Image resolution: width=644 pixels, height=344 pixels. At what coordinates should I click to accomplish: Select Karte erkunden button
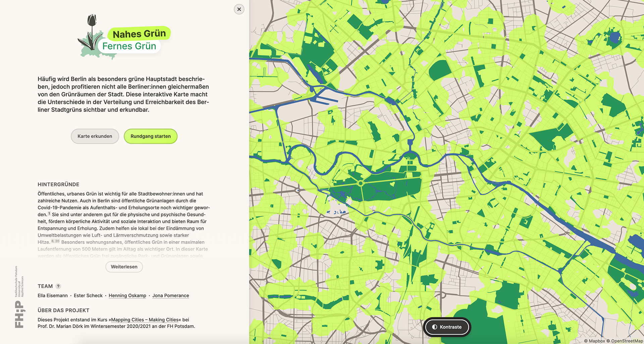pyautogui.click(x=95, y=136)
